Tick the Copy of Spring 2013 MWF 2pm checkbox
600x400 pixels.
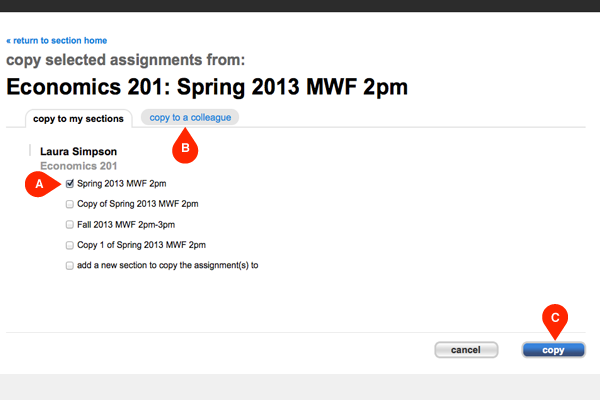pos(69,204)
